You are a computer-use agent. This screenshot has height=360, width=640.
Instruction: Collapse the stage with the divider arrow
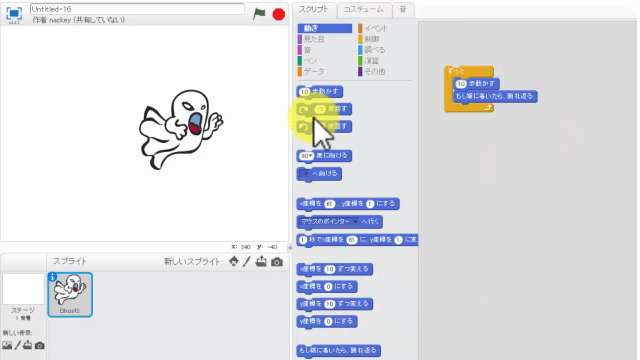click(289, 248)
